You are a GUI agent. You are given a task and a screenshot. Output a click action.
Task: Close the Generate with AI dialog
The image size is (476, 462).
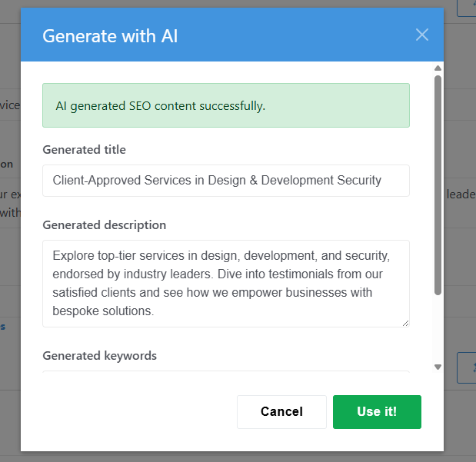tap(421, 35)
